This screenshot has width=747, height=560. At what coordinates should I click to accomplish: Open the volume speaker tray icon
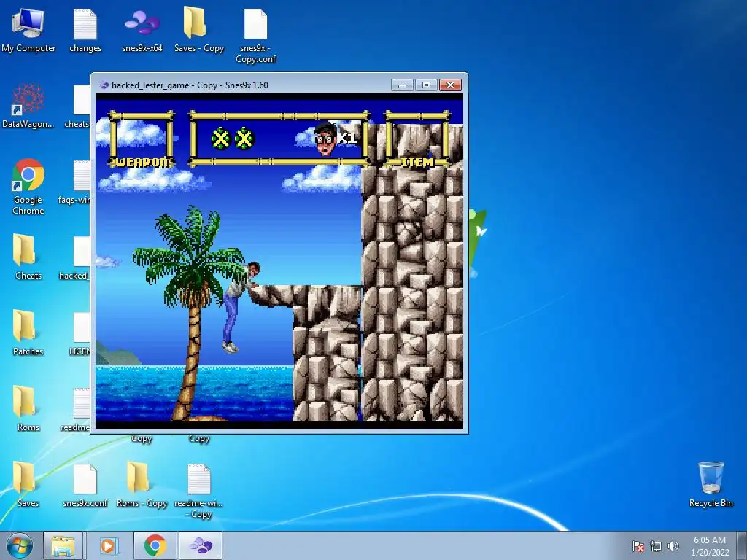pos(673,546)
